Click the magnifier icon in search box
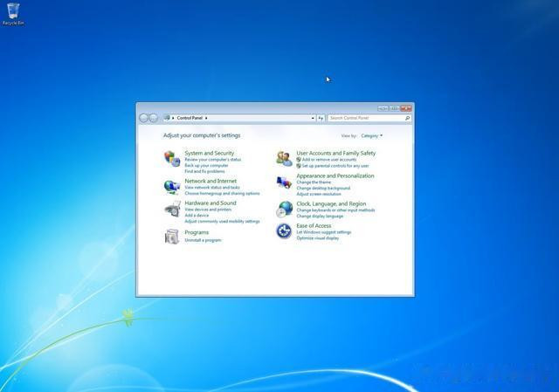The width and height of the screenshot is (559, 392). coord(407,118)
